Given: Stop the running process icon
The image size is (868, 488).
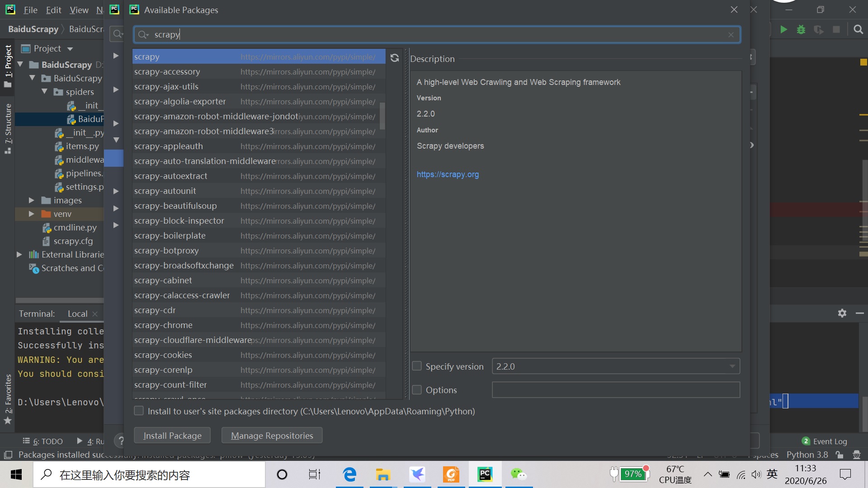Looking at the screenshot, I should click(x=836, y=29).
